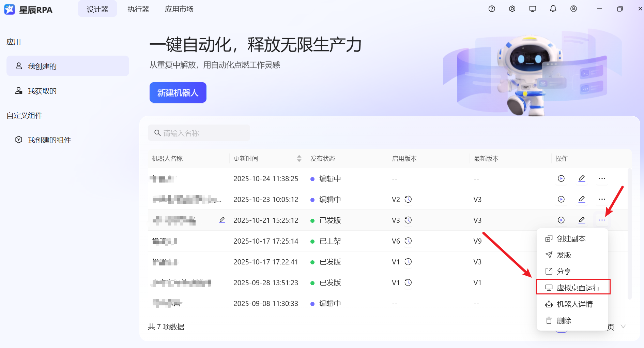The image size is (644, 348).
Task: Select 删除 from the context menu
Action: coord(564,320)
